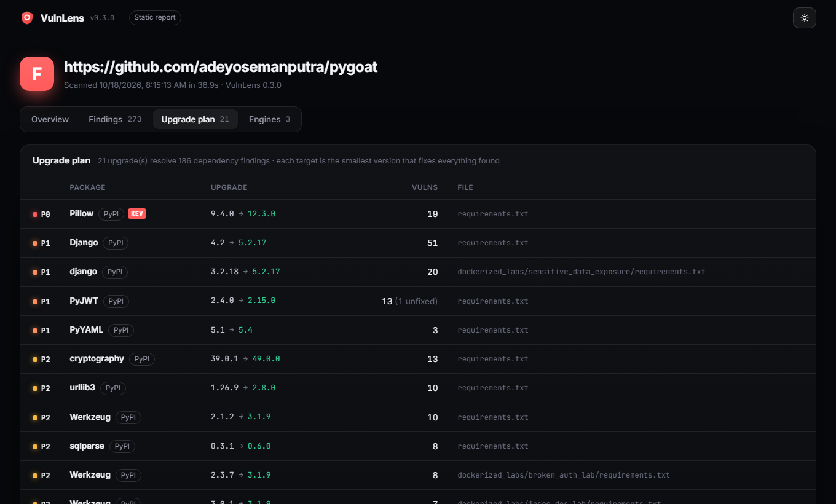836x504 pixels.
Task: Click the P0 priority dot for Pillow
Action: coord(35,215)
